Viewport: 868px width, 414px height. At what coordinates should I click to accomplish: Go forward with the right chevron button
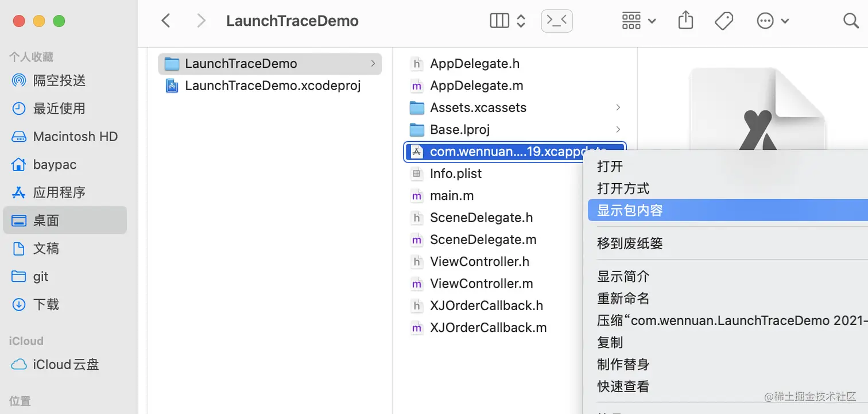(x=201, y=21)
